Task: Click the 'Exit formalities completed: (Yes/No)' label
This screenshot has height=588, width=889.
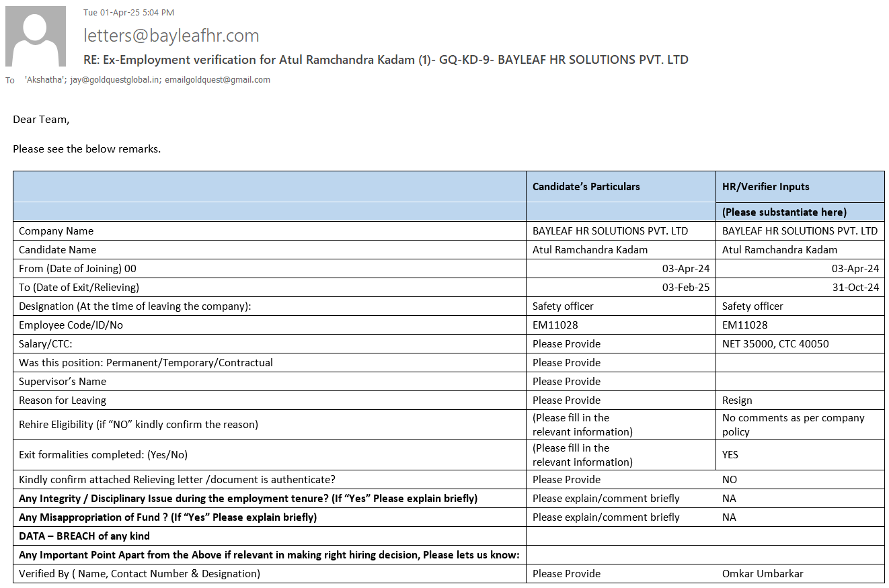Action: (x=104, y=455)
